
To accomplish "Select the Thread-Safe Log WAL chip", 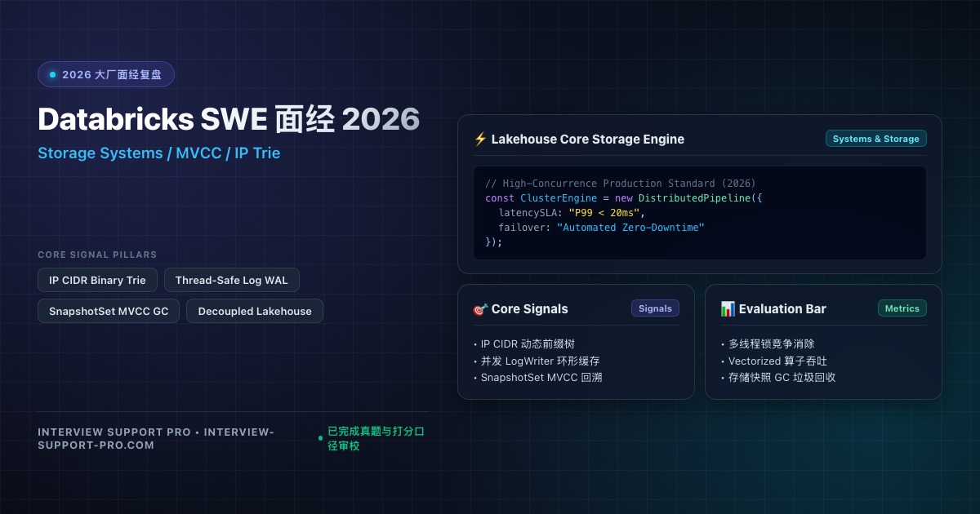I will click(232, 280).
